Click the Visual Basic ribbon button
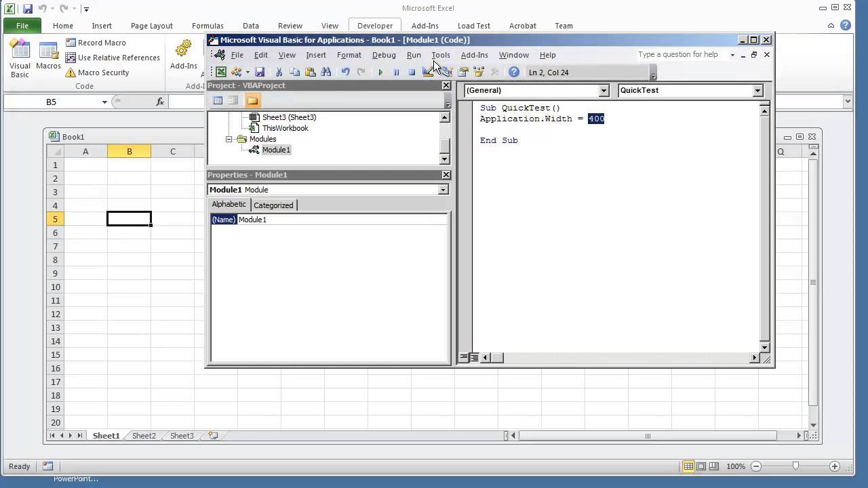 pyautogui.click(x=20, y=59)
